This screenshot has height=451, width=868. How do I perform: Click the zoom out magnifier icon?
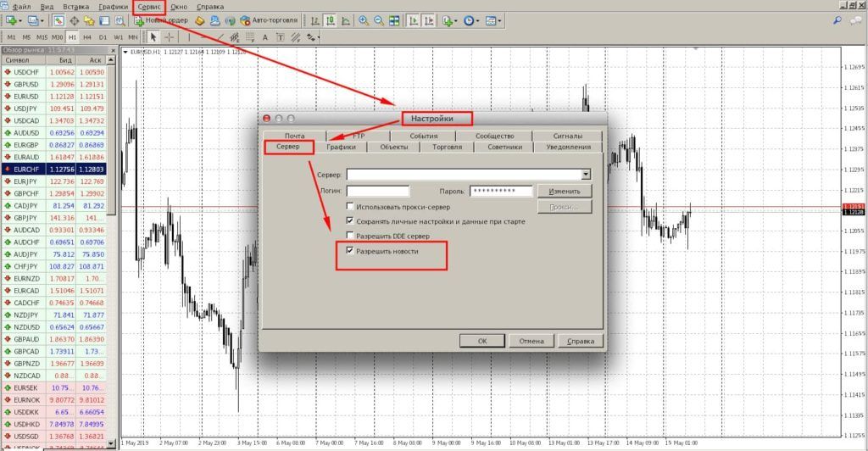tap(378, 20)
